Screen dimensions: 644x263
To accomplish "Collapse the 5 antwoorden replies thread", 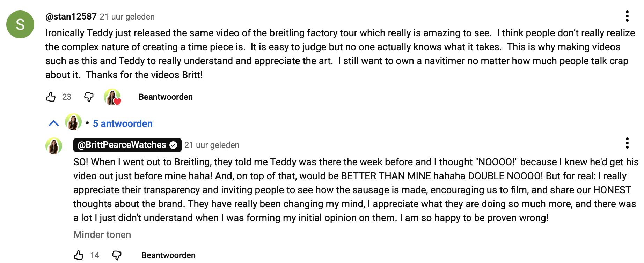I will [123, 124].
